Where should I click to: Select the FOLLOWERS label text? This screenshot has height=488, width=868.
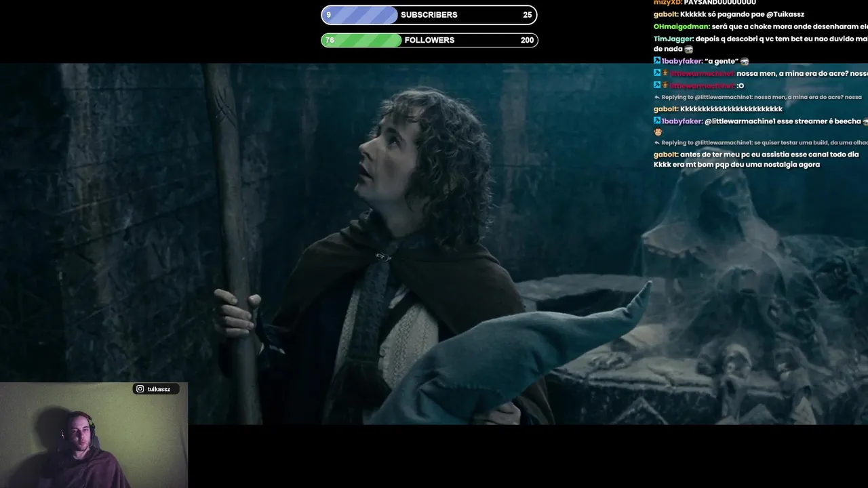(429, 40)
